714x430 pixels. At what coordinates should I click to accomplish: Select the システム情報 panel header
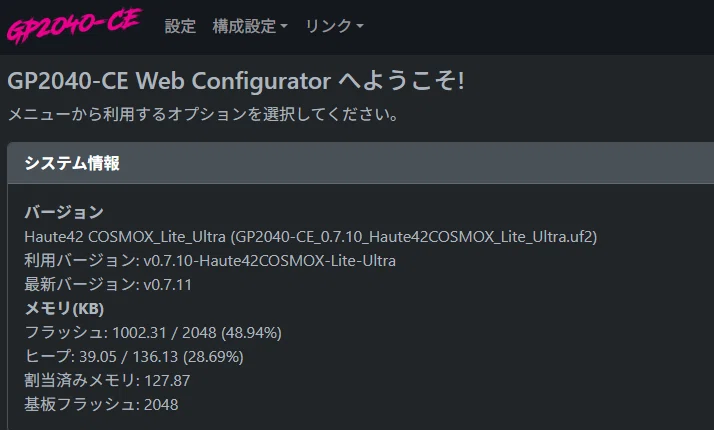[361, 163]
